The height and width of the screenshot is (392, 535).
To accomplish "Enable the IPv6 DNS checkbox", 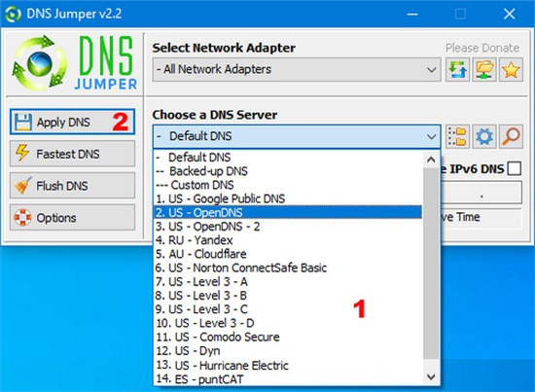I will (515, 169).
